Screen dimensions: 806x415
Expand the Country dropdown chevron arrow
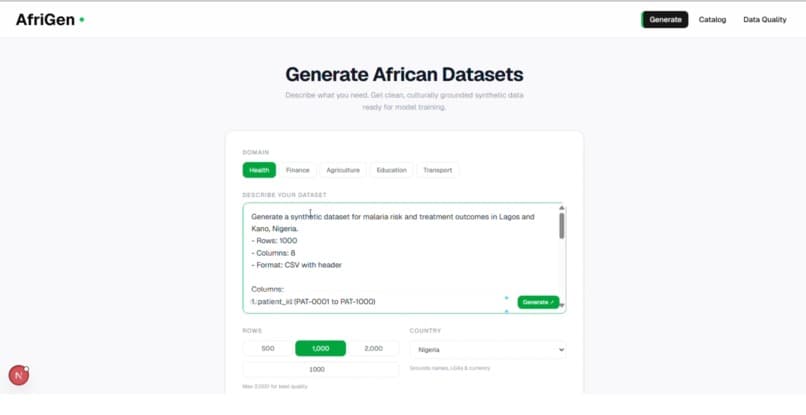pyautogui.click(x=561, y=350)
